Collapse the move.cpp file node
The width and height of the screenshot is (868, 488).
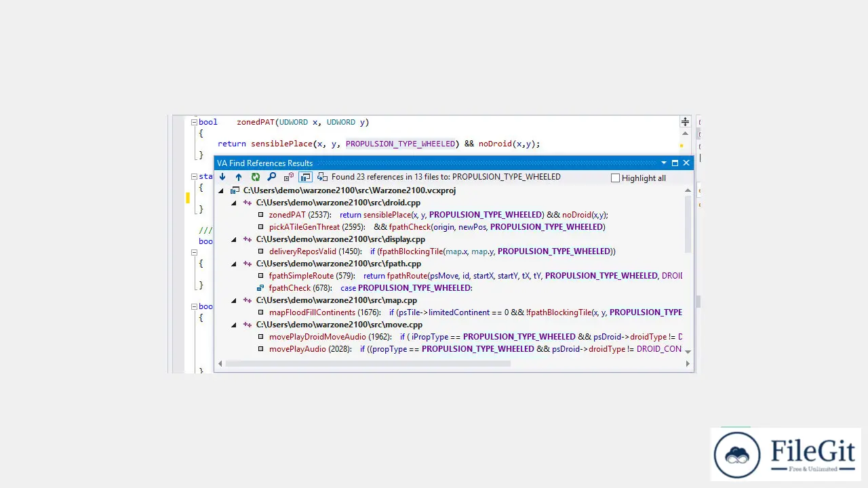click(x=234, y=325)
